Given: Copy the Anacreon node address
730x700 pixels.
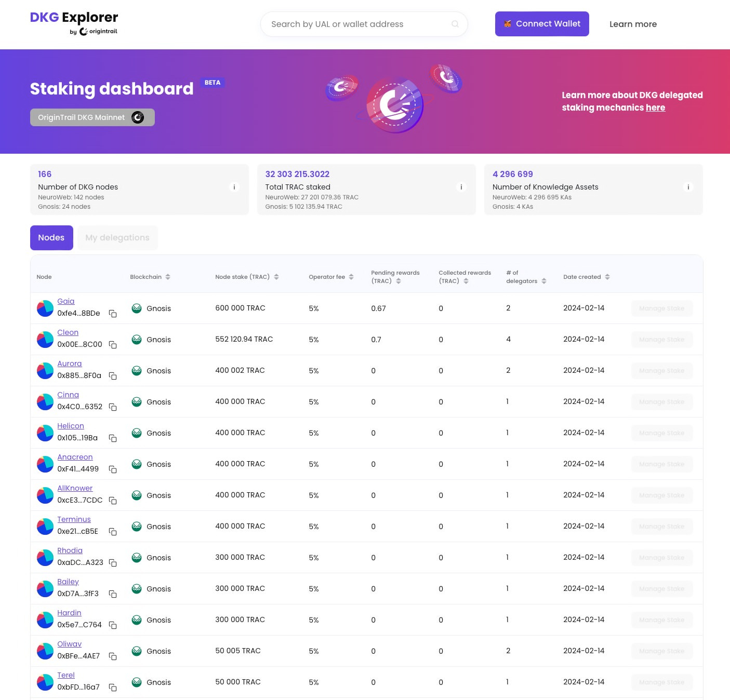Looking at the screenshot, I should [x=113, y=469].
